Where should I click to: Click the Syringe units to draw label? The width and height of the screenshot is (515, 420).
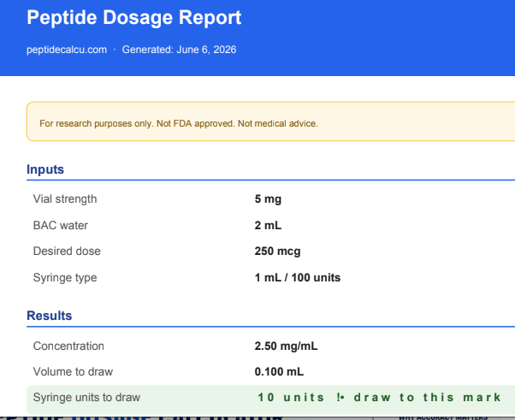tap(86, 398)
